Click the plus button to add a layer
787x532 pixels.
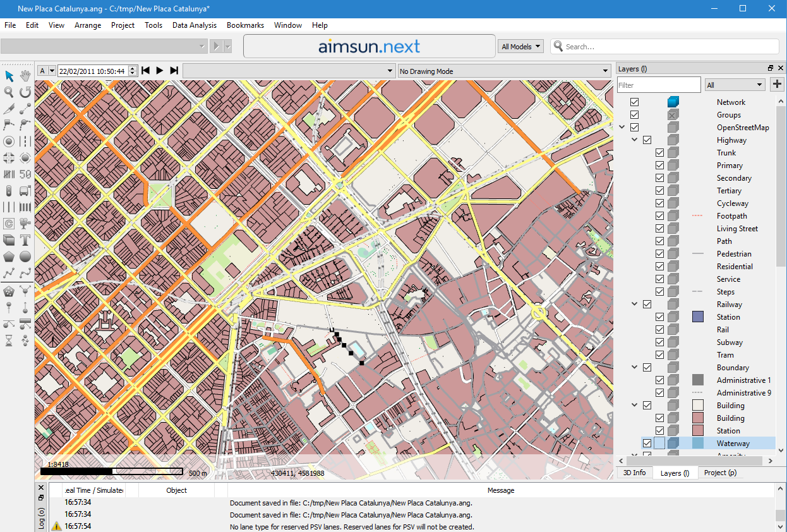click(777, 84)
